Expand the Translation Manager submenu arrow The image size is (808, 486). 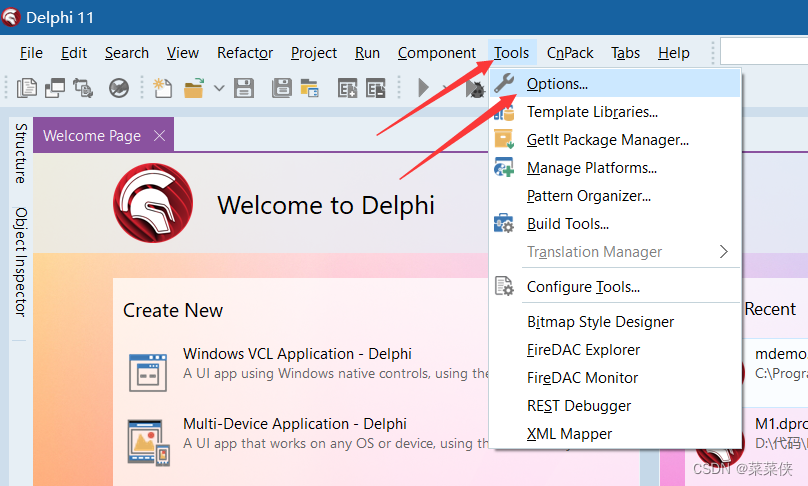click(723, 252)
